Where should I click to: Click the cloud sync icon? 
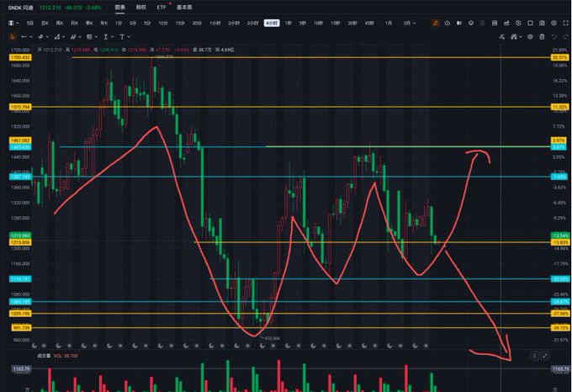(448, 23)
